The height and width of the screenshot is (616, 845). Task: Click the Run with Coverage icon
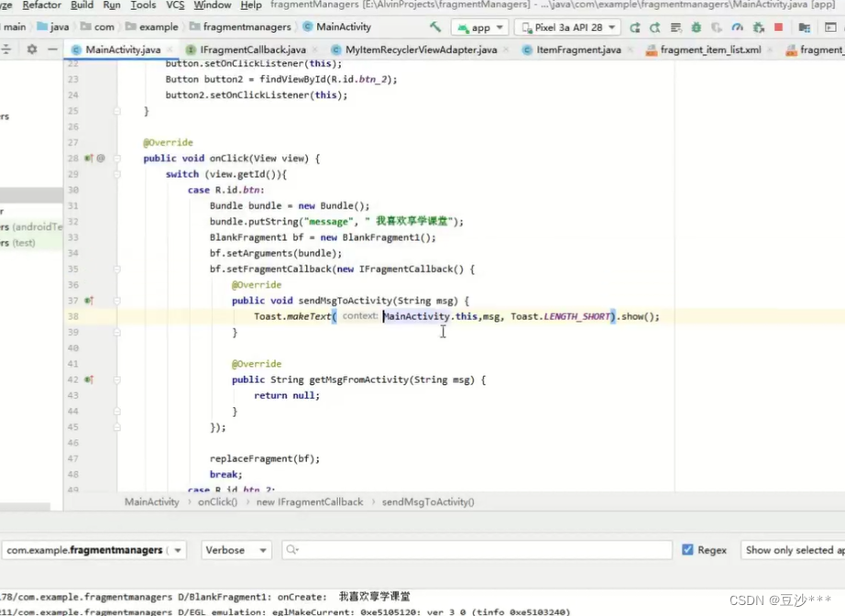tap(717, 27)
